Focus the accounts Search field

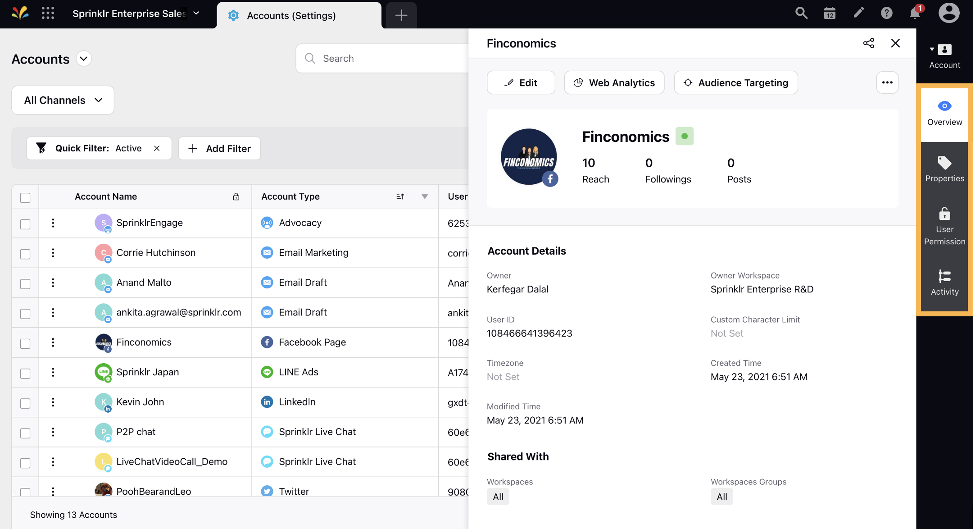tap(382, 59)
